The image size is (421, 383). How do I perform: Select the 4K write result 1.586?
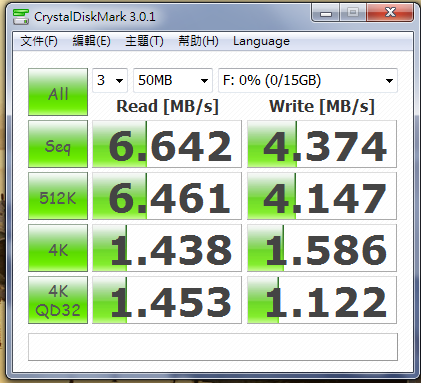coord(322,248)
